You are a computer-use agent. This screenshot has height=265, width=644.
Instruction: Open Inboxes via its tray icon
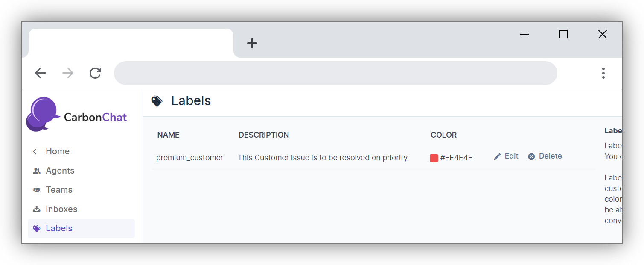coord(37,209)
